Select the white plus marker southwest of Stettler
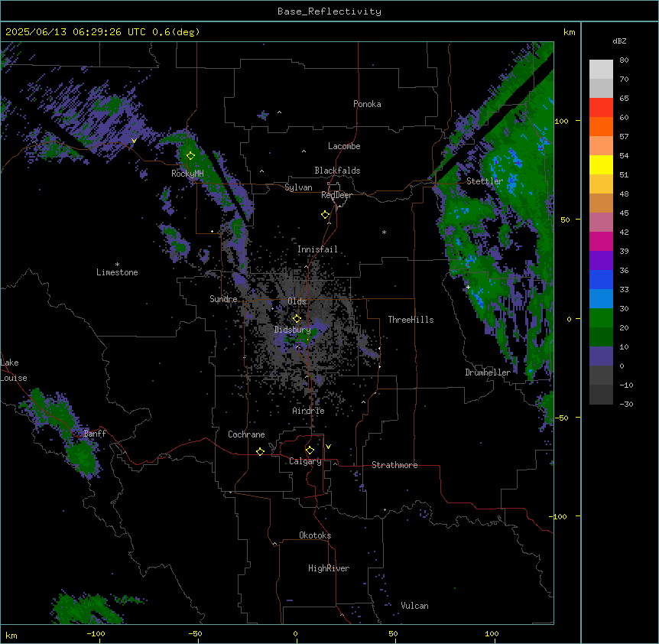 click(468, 287)
